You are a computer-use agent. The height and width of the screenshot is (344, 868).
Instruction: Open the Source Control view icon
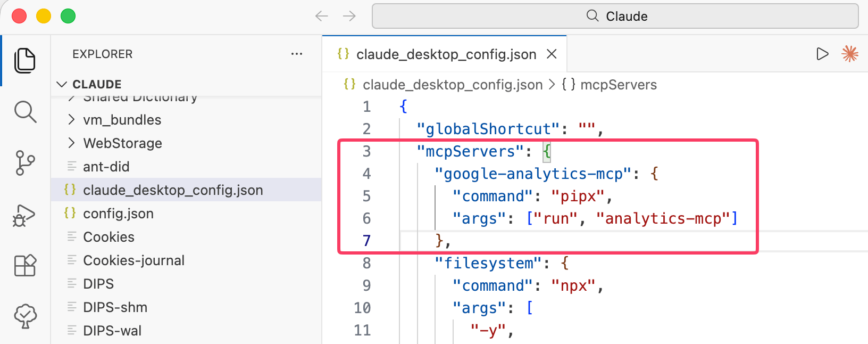point(25,163)
